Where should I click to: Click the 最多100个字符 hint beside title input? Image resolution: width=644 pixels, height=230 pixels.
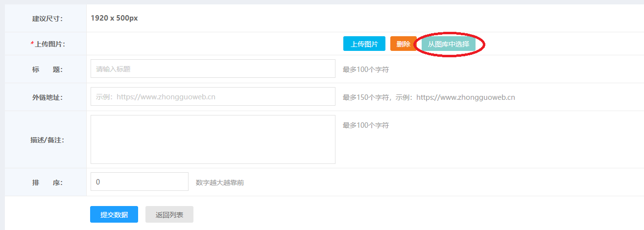point(366,69)
